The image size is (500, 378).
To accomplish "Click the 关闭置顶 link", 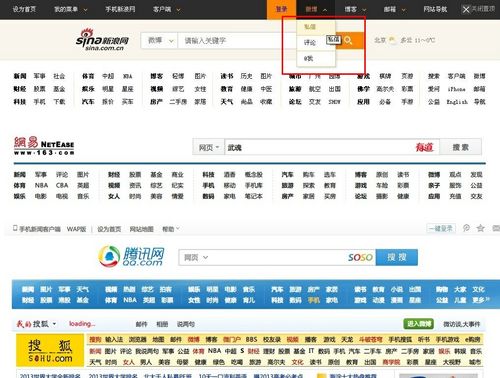I will [483, 9].
